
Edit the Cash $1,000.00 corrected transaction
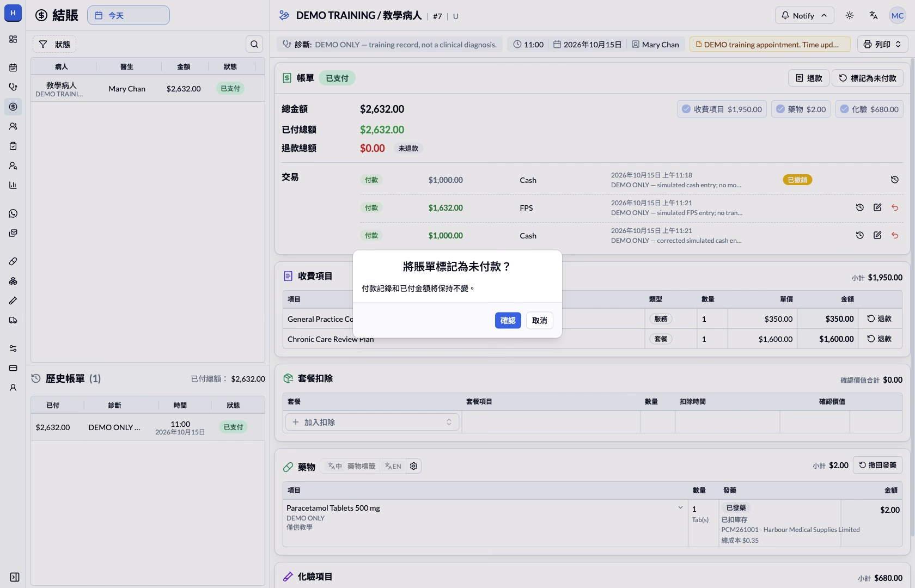tap(877, 235)
